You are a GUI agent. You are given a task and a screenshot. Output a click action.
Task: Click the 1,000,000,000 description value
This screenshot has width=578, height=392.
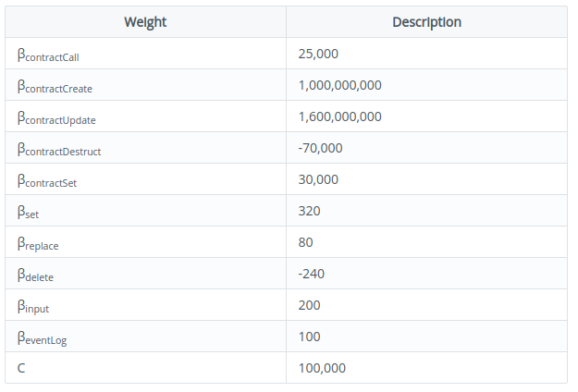pos(339,85)
